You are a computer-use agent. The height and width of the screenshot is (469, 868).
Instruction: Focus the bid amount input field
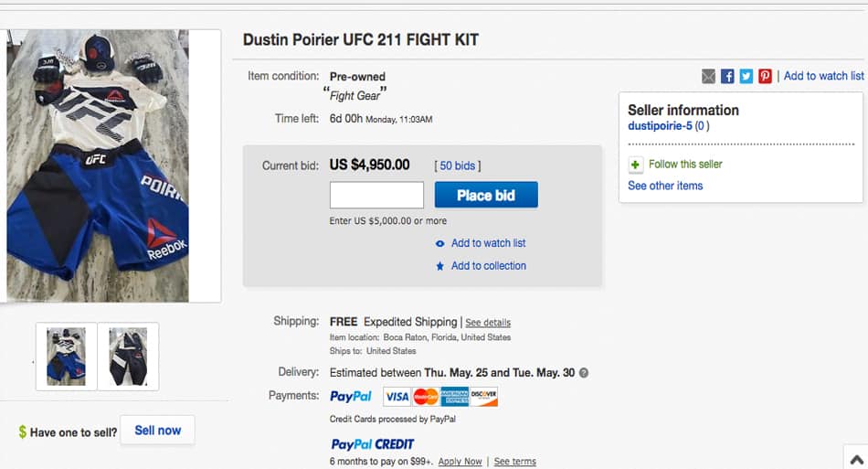(376, 195)
